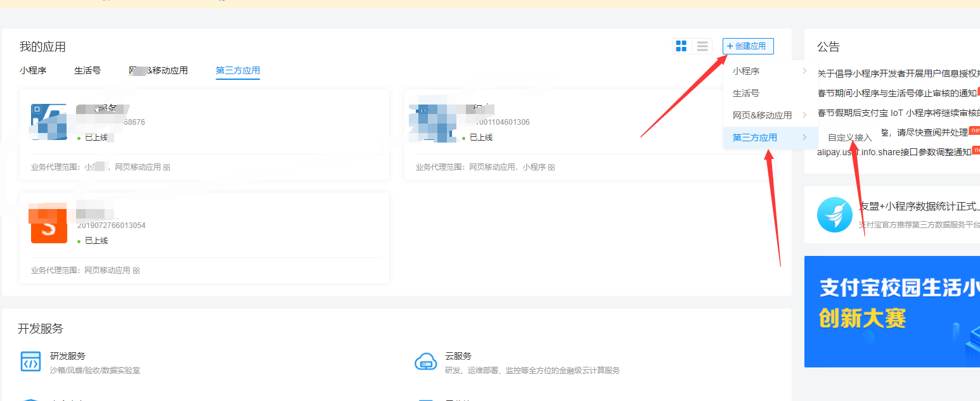
Task: Click the small grid icon after 网页移动应用，小程序
Action: 551,167
